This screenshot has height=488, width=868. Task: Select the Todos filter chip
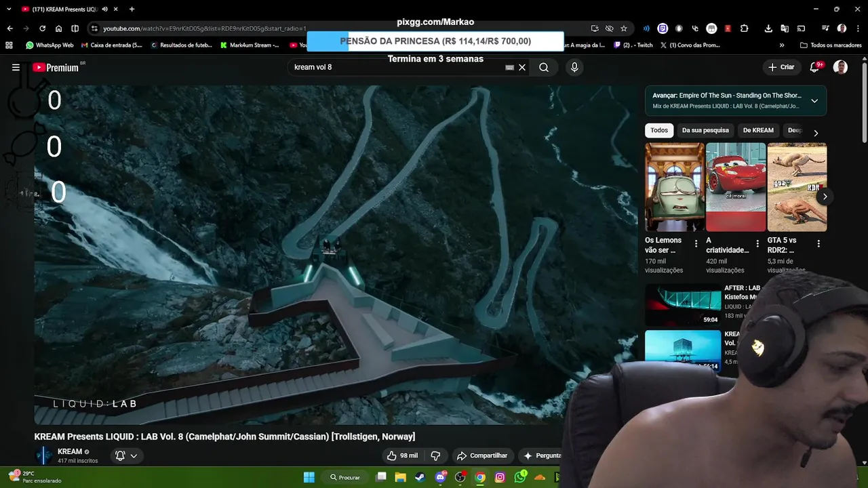pyautogui.click(x=659, y=130)
